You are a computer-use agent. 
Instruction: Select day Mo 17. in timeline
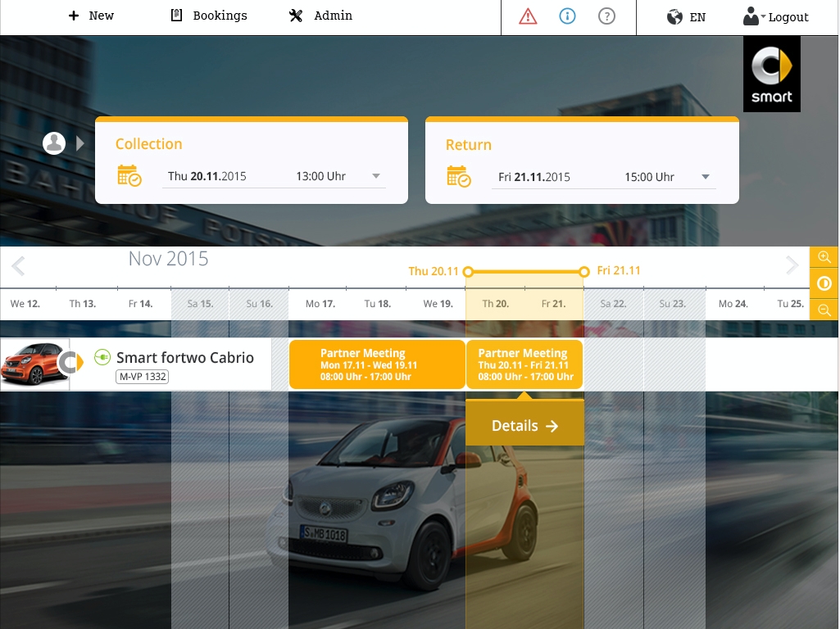coord(320,304)
